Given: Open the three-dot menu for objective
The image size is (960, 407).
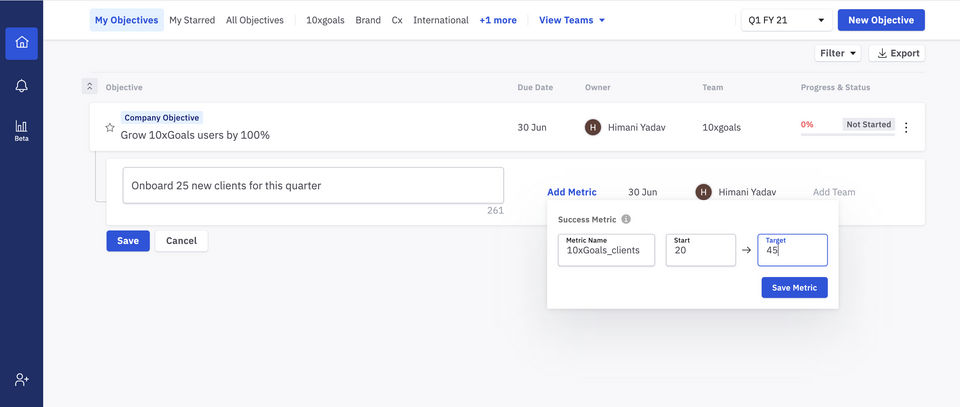Looking at the screenshot, I should pyautogui.click(x=906, y=127).
